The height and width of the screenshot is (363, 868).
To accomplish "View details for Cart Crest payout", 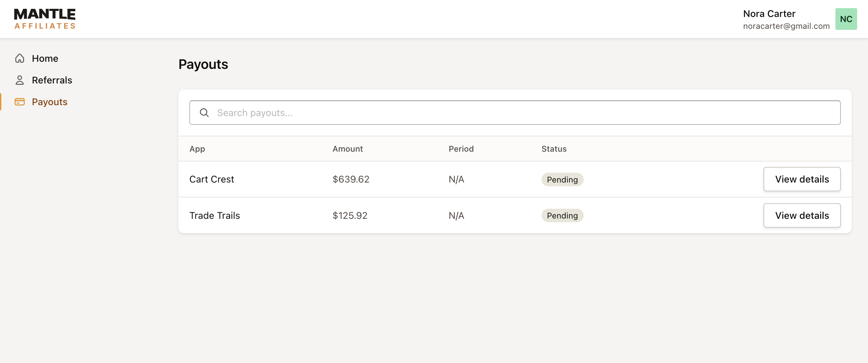I will click(x=802, y=179).
